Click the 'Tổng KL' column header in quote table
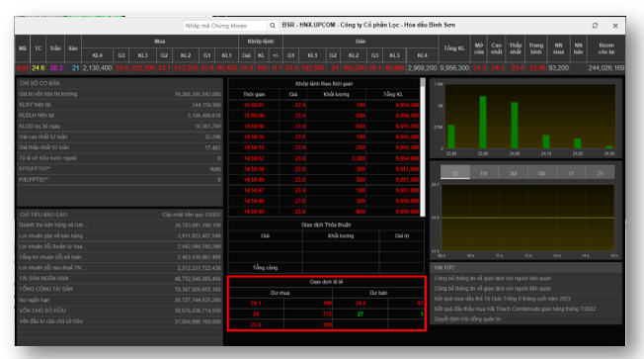644x359 pixels. tap(454, 48)
